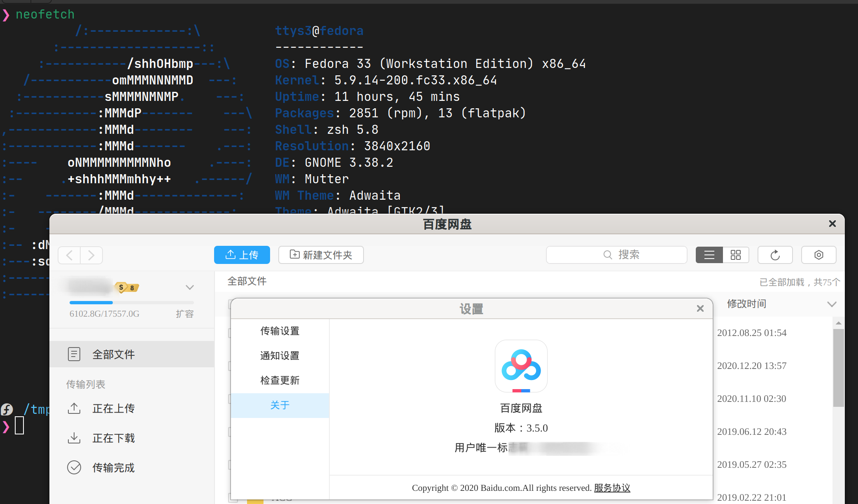Click the 已全部加载，共75个 status text

point(800,282)
